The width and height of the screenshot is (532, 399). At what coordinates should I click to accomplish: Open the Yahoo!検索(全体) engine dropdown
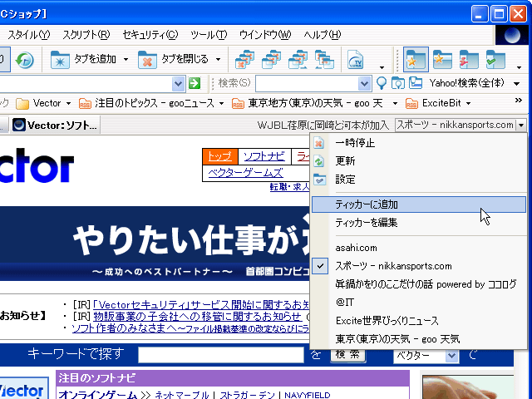[x=517, y=83]
